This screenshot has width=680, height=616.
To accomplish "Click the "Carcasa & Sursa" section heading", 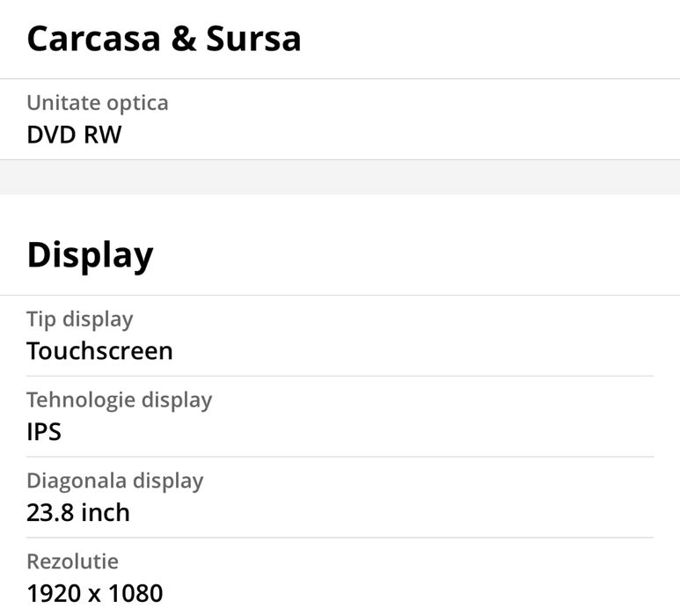I will tap(164, 39).
